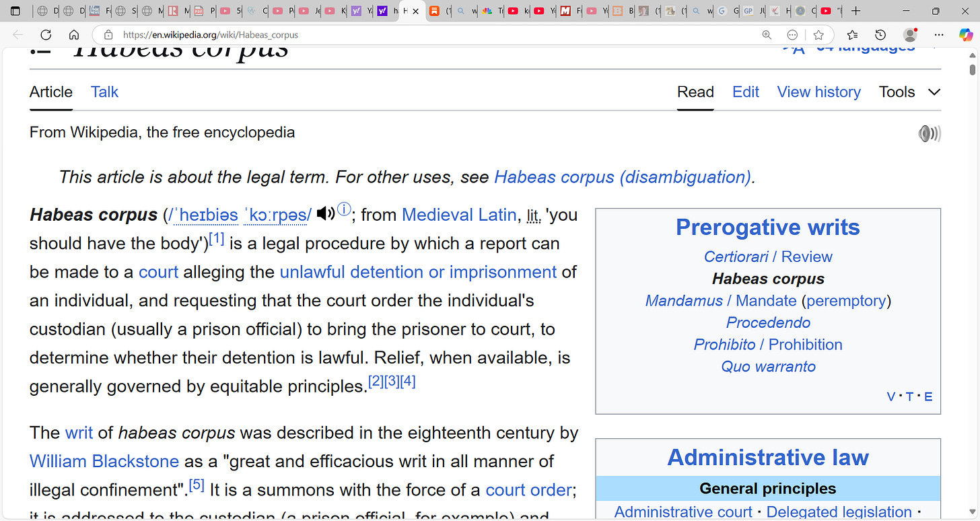
Task: Reload the current page
Action: pyautogui.click(x=46, y=35)
